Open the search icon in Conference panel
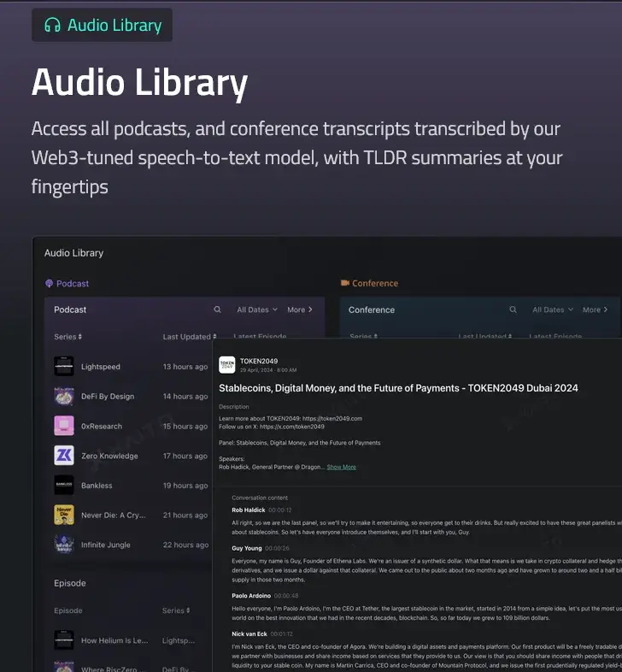Viewport: 622px width, 672px height. pyautogui.click(x=513, y=309)
